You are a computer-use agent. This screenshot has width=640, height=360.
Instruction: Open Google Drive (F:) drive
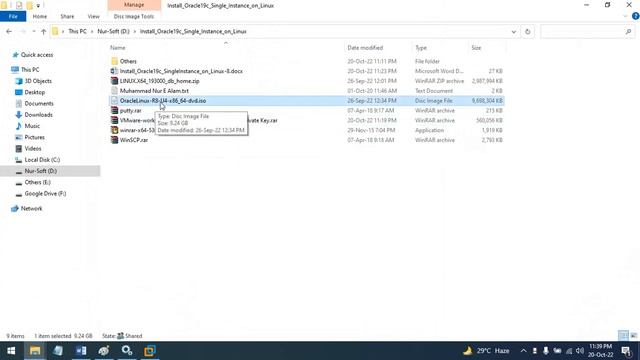tap(45, 193)
